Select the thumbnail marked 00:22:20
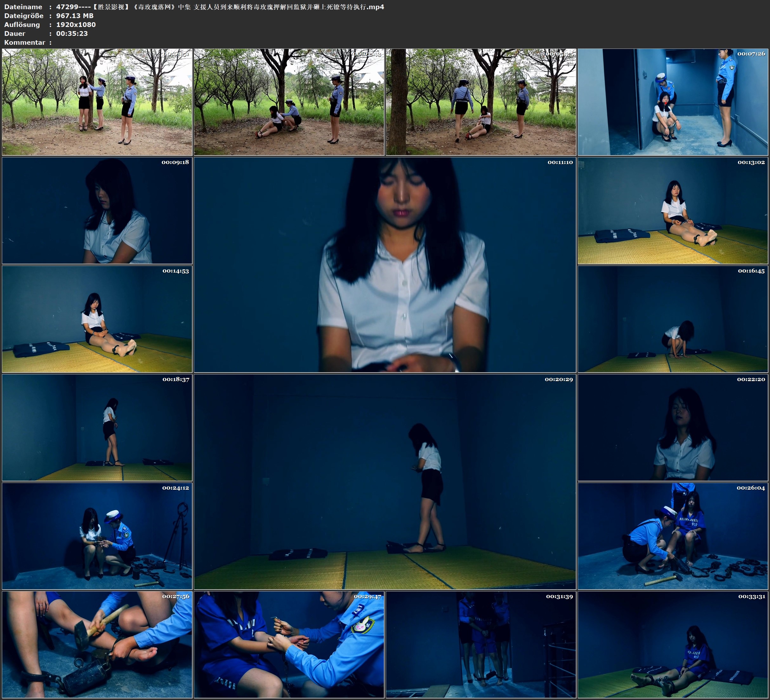 [673, 427]
